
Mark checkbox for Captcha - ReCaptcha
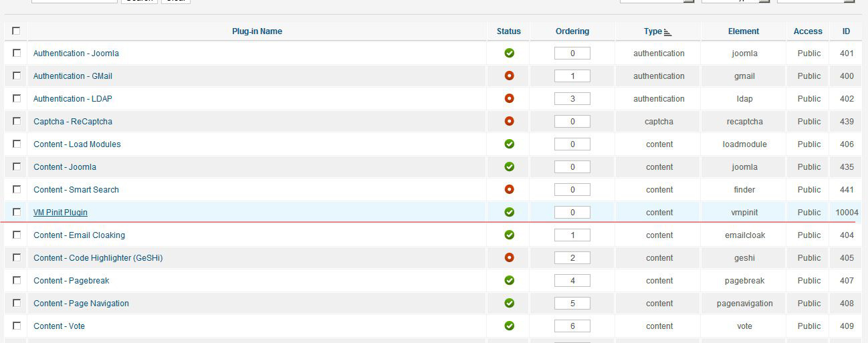click(x=17, y=121)
